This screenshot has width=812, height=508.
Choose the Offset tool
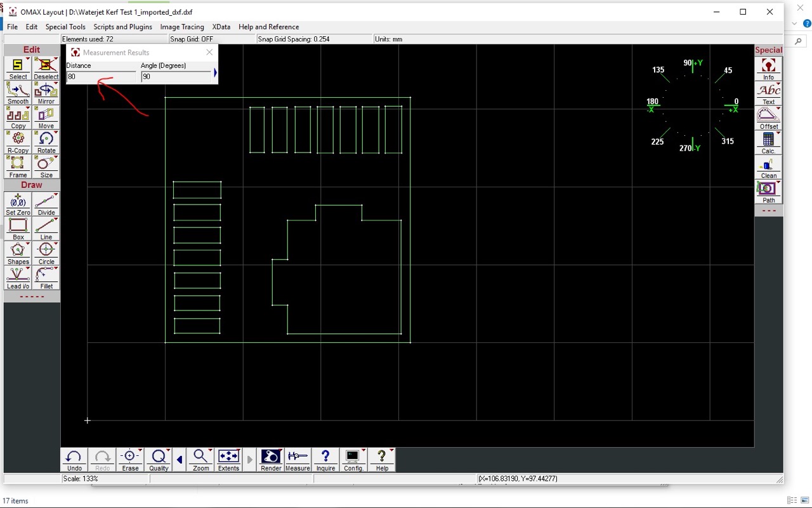[768, 119]
